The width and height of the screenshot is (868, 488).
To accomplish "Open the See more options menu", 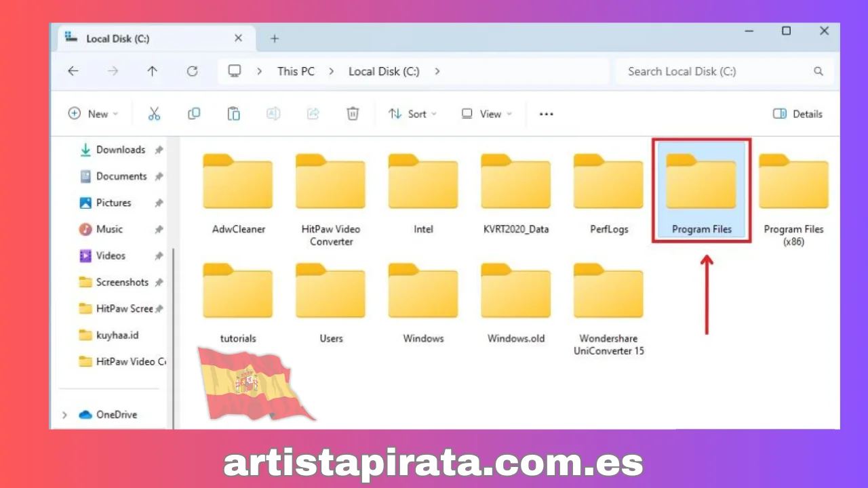I will (546, 114).
